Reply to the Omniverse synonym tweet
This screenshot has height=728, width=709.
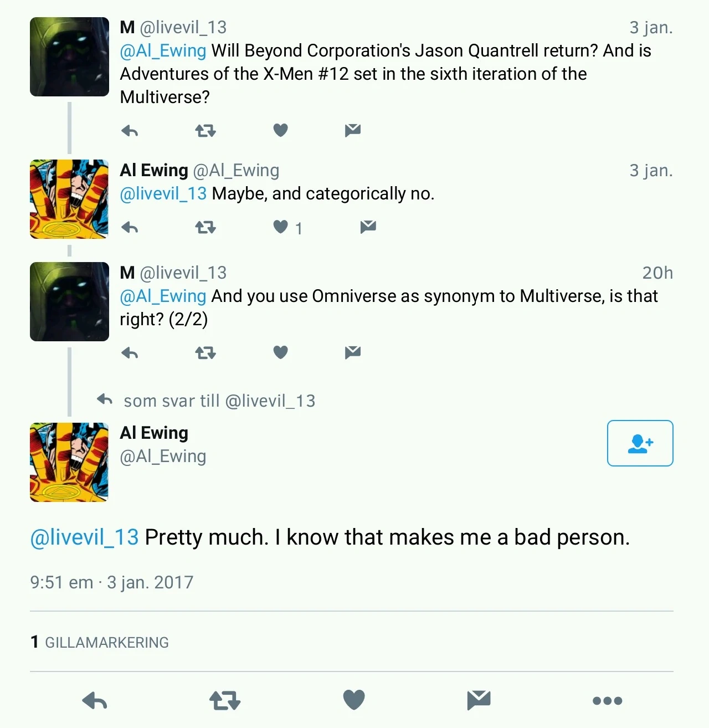(130, 353)
